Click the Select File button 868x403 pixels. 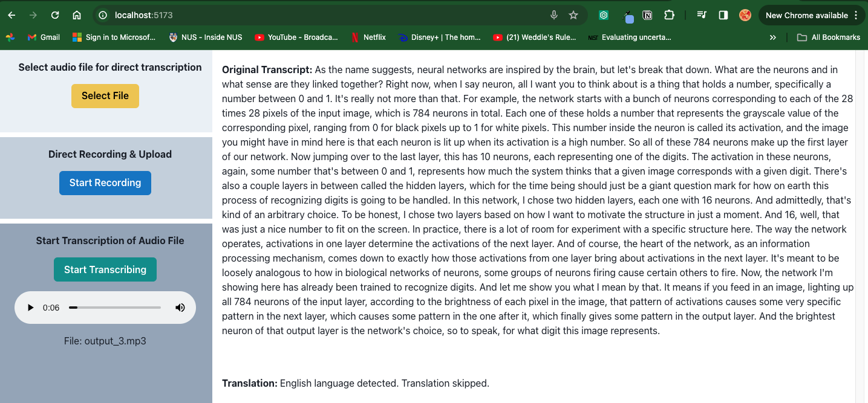(x=105, y=95)
